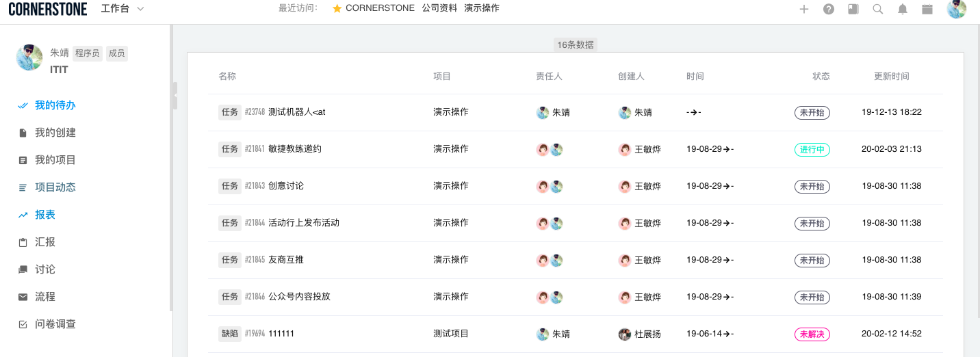Image resolution: width=980 pixels, height=357 pixels.
Task: Open the help question mark icon
Action: click(x=829, y=9)
